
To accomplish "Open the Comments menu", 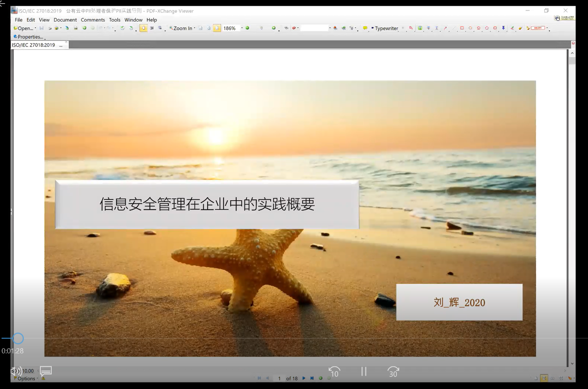I will [93, 20].
